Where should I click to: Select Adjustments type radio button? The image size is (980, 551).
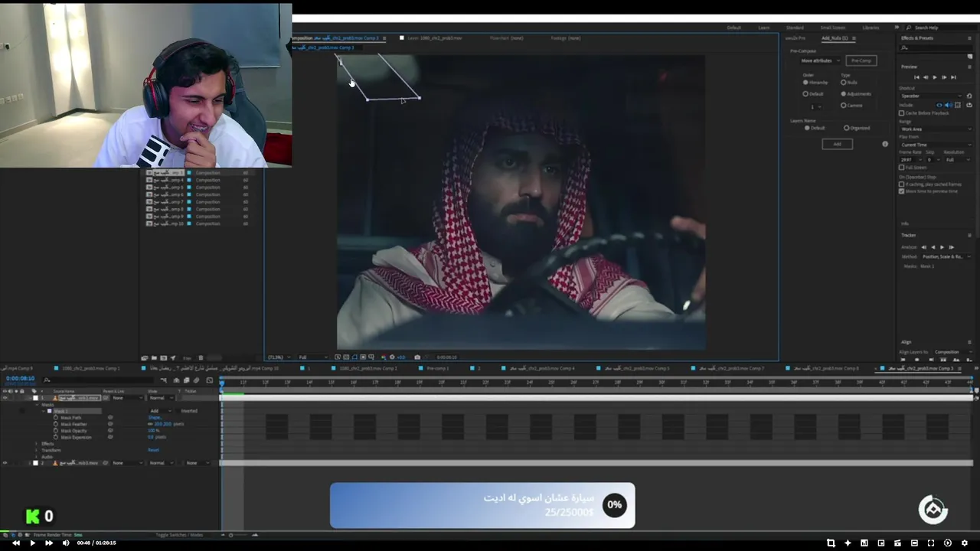[x=843, y=93]
